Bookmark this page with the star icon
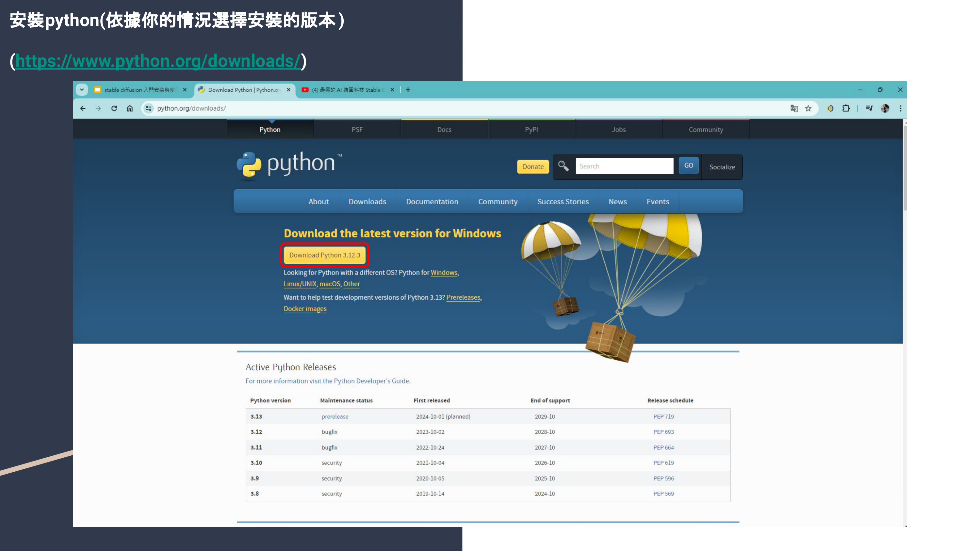 coord(808,108)
